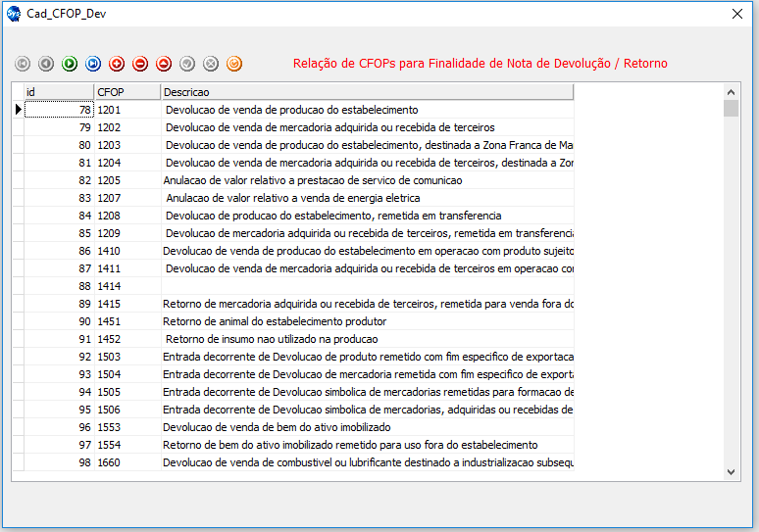Select the 'Retorno de animal do estabelecimento produtor' row
Viewport: 759px width, 532px height.
click(275, 321)
